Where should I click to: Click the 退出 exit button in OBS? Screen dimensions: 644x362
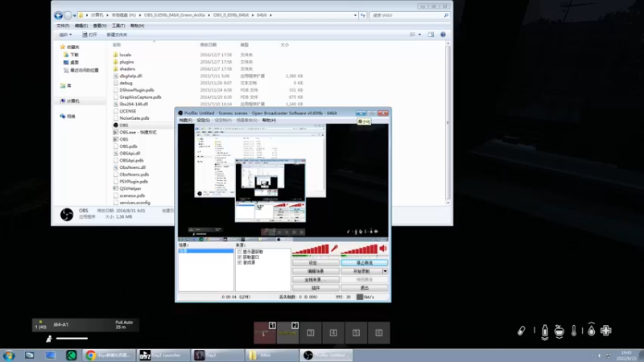click(365, 288)
